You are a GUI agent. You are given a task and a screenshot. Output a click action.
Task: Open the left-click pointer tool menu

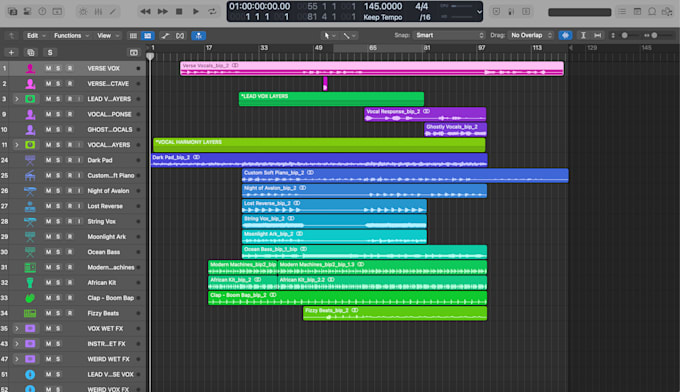pos(330,36)
